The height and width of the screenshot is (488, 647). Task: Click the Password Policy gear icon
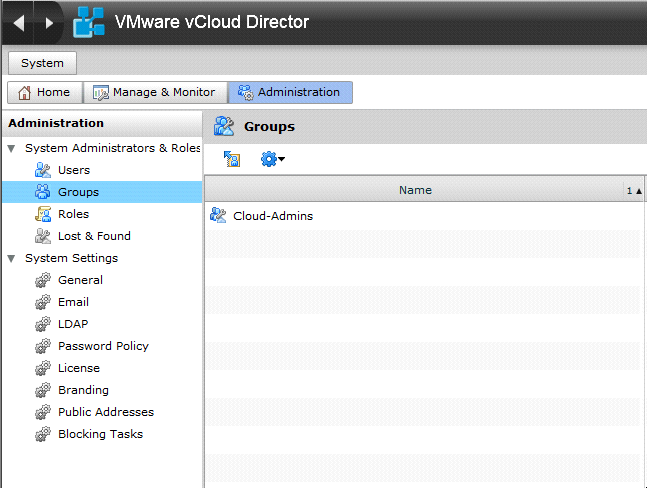43,346
